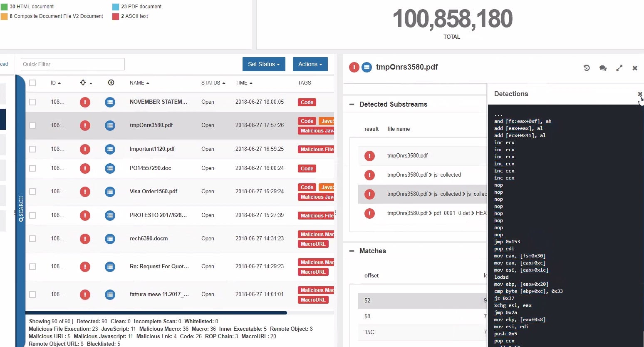Click orange Java tag on Visa Order1560.pdf row
This screenshot has width=644, height=347.
click(x=327, y=187)
